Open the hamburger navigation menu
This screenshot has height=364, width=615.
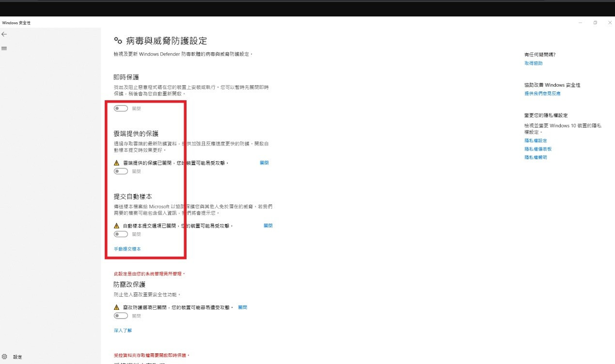coord(4,48)
